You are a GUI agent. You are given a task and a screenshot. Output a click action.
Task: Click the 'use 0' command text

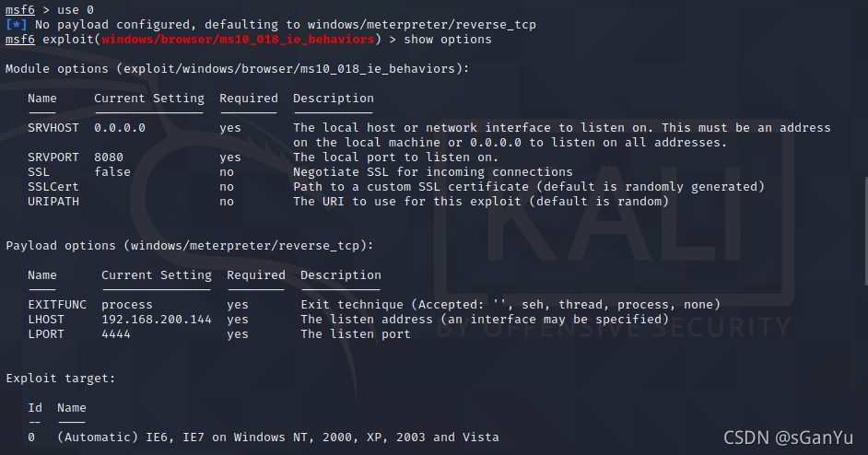(x=76, y=10)
